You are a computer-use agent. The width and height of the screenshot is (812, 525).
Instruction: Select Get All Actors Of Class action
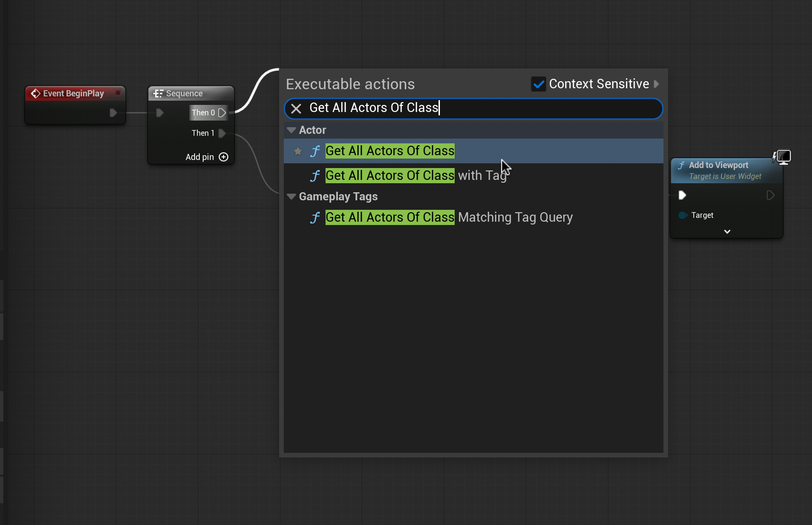390,151
